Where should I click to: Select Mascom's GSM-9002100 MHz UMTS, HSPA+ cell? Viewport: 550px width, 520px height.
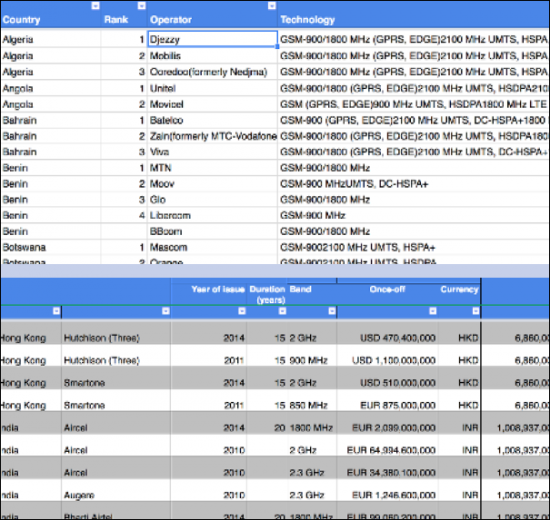414,247
